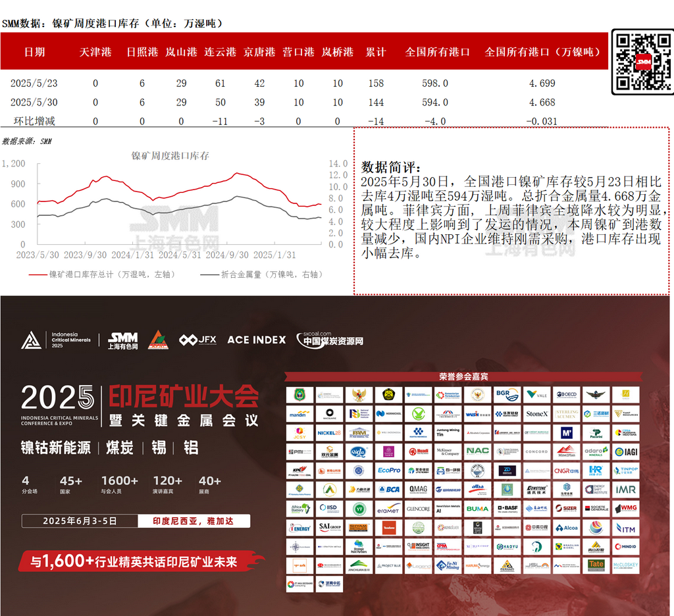Click the 连云港 column header
Viewport: 674px width, 616px height.
(x=220, y=52)
